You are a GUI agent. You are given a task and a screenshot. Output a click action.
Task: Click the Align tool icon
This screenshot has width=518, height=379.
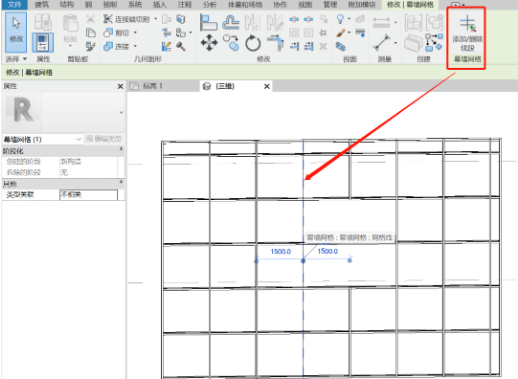tap(209, 23)
